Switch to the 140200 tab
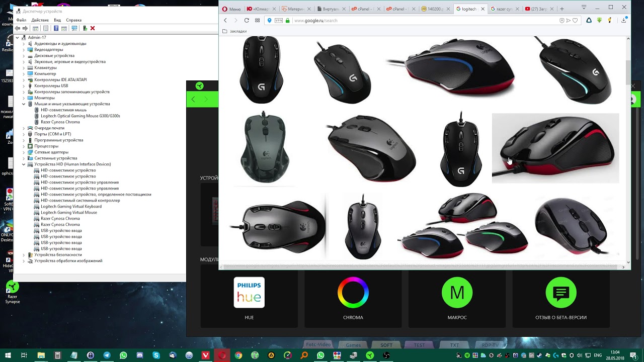The width and height of the screenshot is (644, 362). (435, 9)
